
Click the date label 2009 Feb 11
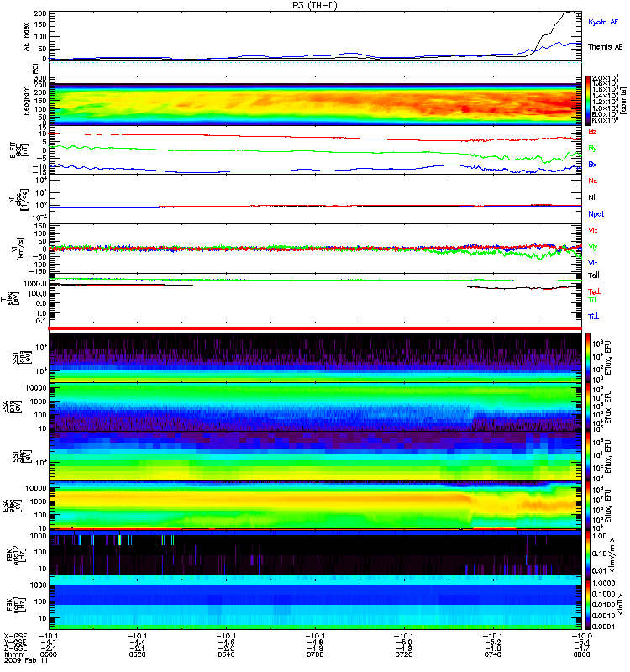click(x=26, y=660)
